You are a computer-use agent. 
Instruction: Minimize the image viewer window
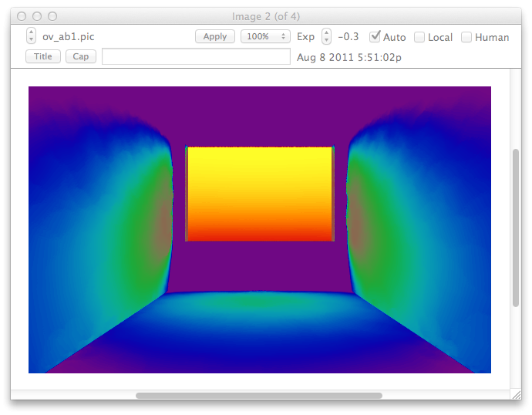click(x=37, y=16)
